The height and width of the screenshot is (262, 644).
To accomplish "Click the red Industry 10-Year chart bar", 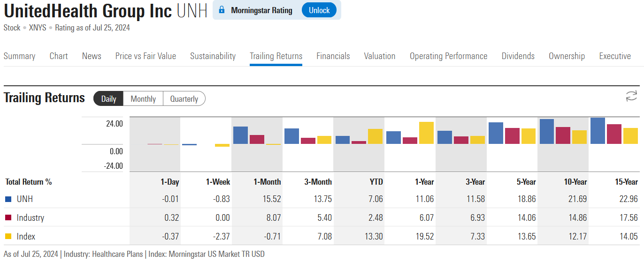I will [x=563, y=135].
